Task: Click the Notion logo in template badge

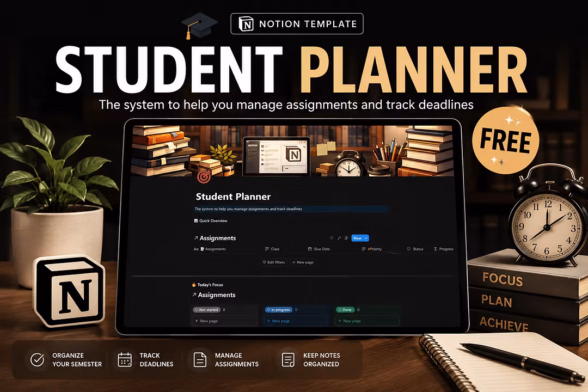Action: (246, 24)
